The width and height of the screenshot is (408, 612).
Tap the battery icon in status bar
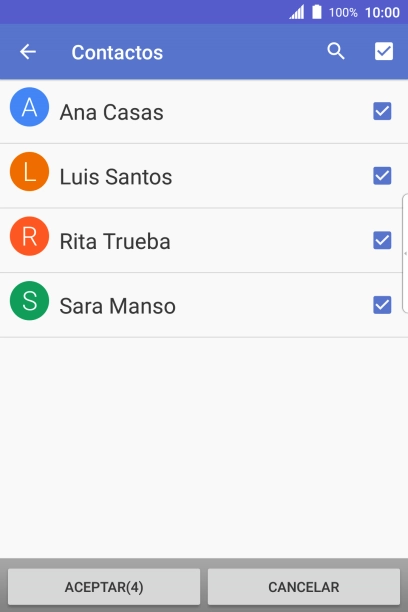(317, 12)
